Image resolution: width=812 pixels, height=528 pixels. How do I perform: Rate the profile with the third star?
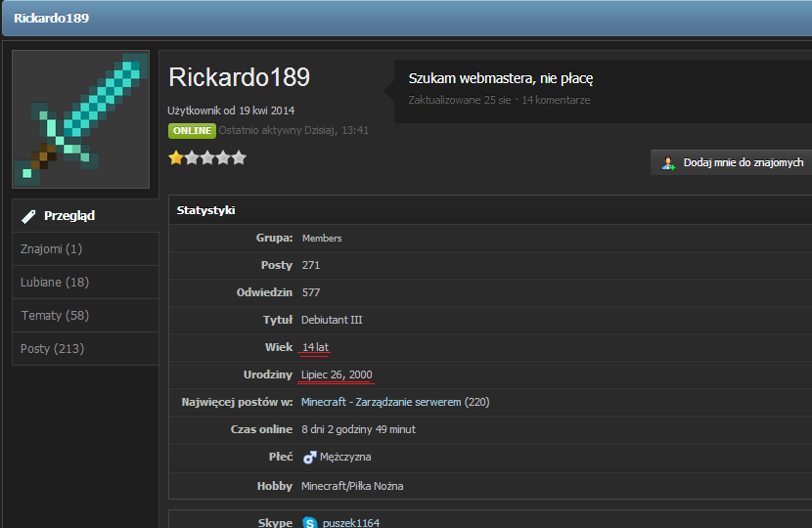207,157
